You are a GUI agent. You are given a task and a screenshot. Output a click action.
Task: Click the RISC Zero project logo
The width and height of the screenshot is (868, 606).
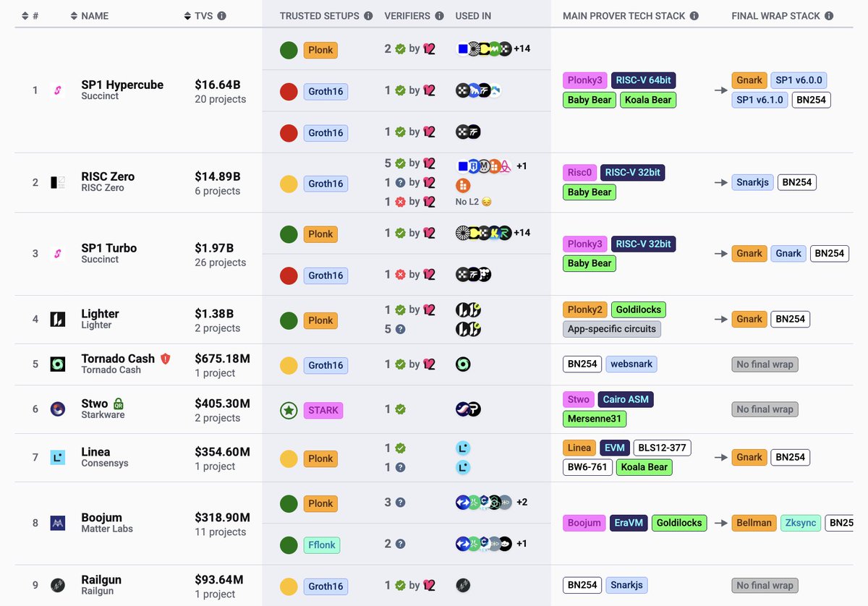coord(58,182)
